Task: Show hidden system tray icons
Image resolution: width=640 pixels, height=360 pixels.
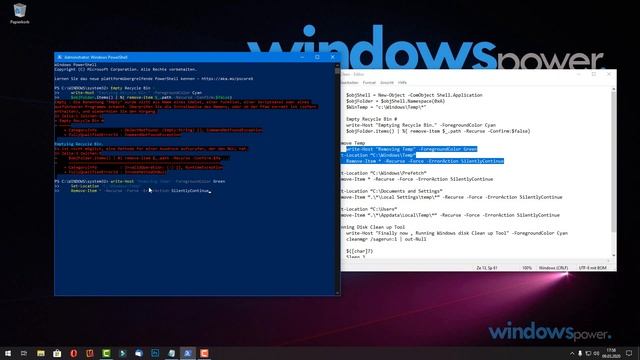Action: 572,353
